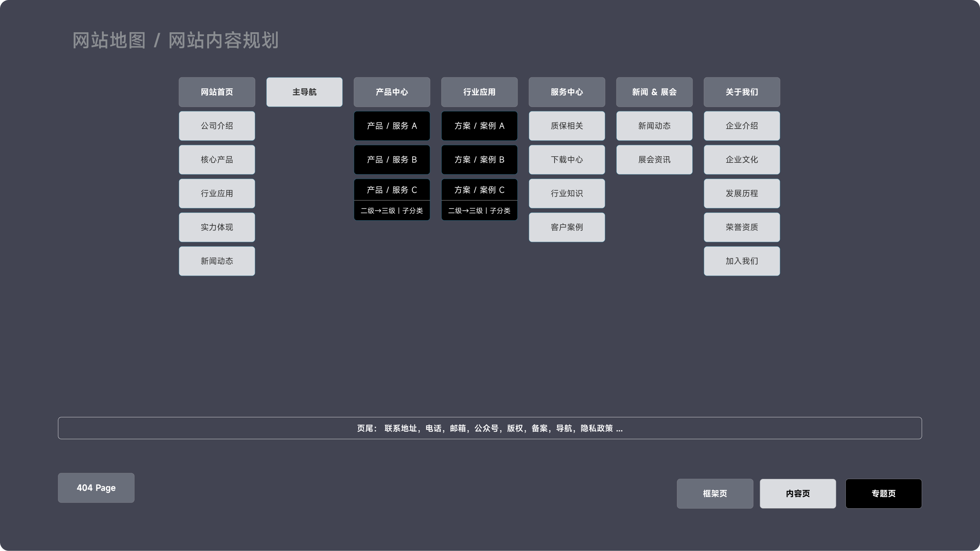Click the 404 Page box
The image size is (980, 551).
[x=96, y=488]
